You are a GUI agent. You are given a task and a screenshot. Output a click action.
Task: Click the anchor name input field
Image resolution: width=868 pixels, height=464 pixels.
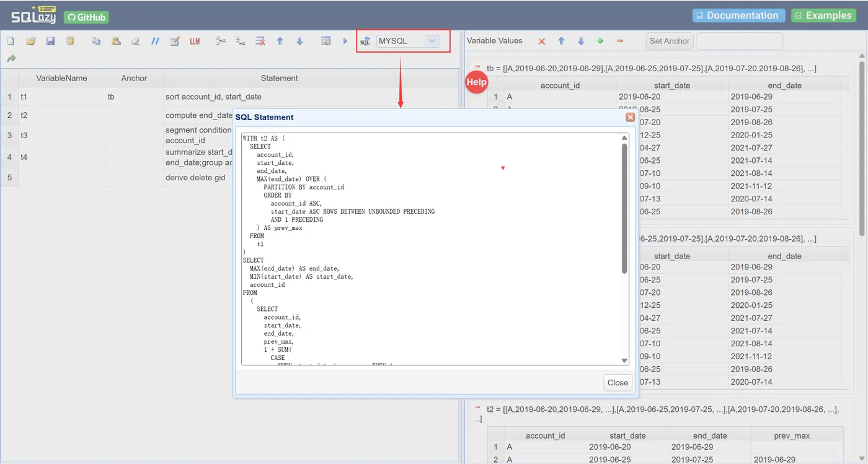(x=739, y=41)
